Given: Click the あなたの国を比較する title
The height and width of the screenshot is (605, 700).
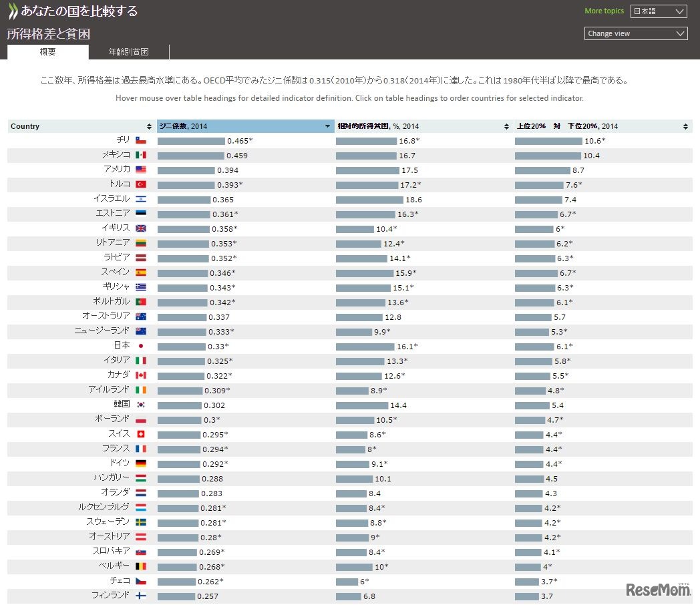Looking at the screenshot, I should coord(79,11).
